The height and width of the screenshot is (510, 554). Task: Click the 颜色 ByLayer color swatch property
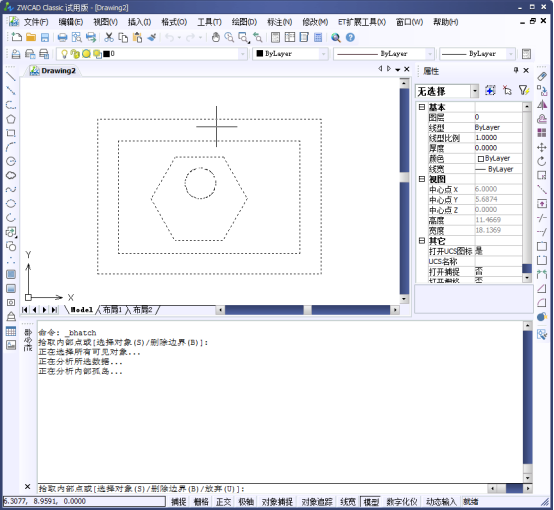[481, 159]
